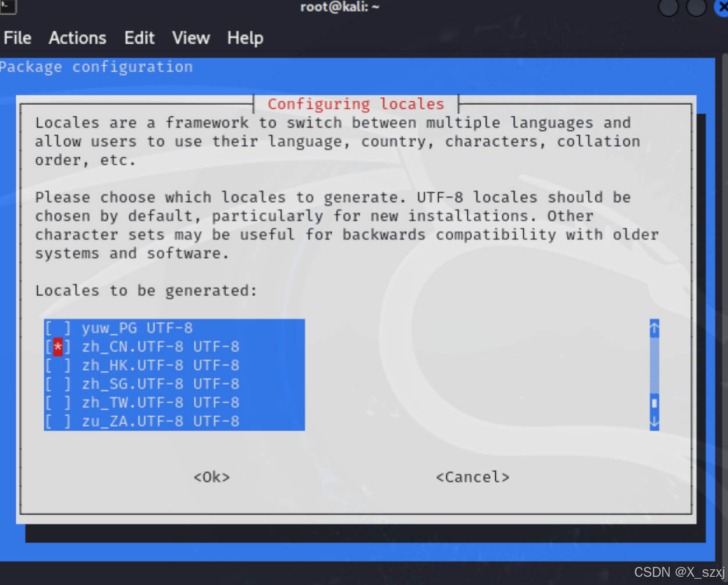Click the zh_TW.UTF-8 UTF-8 row label
The image size is (728, 585).
161,403
